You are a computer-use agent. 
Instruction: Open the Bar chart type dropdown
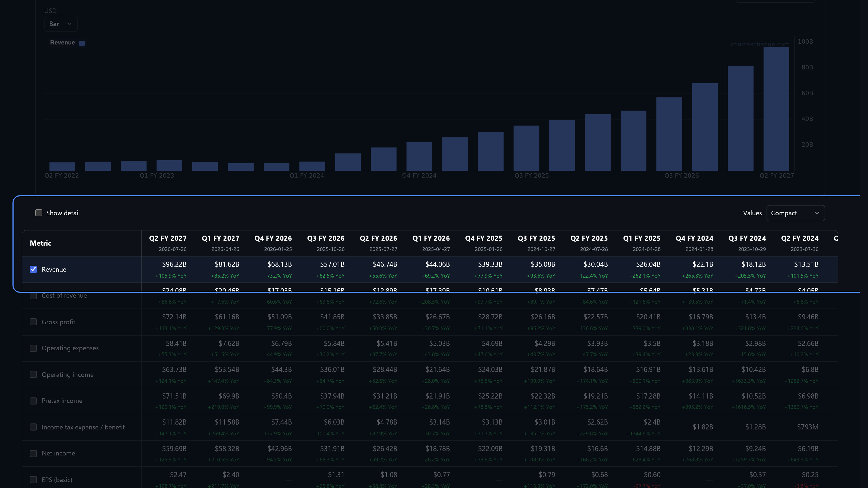61,24
